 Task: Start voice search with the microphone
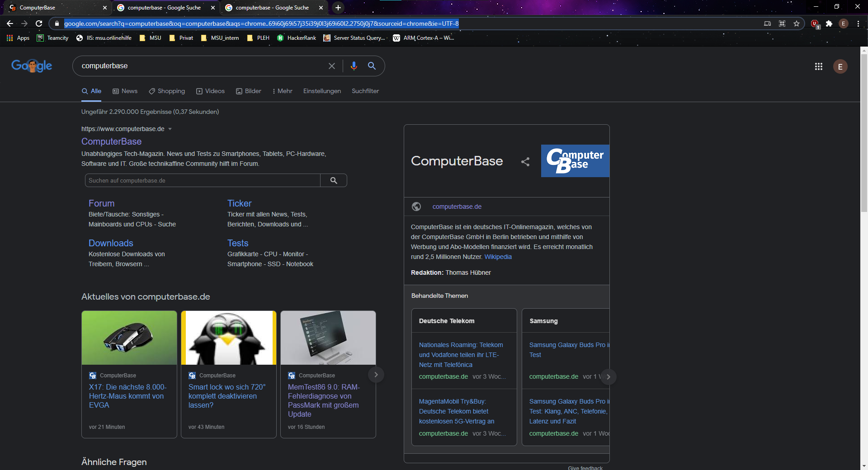pos(354,66)
